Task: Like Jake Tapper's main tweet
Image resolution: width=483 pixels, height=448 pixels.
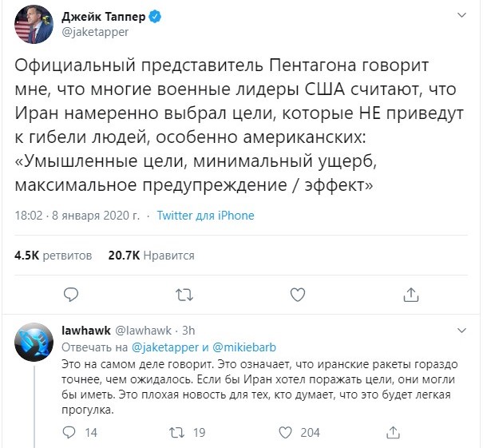Action: tap(298, 294)
